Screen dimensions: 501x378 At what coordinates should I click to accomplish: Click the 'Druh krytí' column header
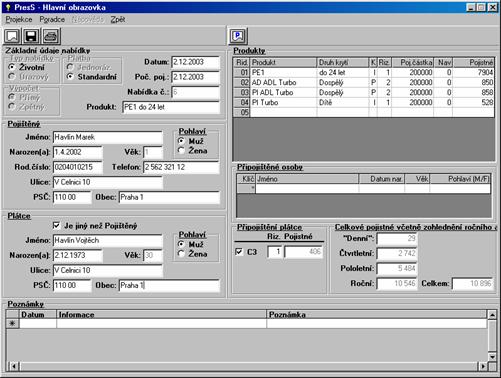(343, 62)
